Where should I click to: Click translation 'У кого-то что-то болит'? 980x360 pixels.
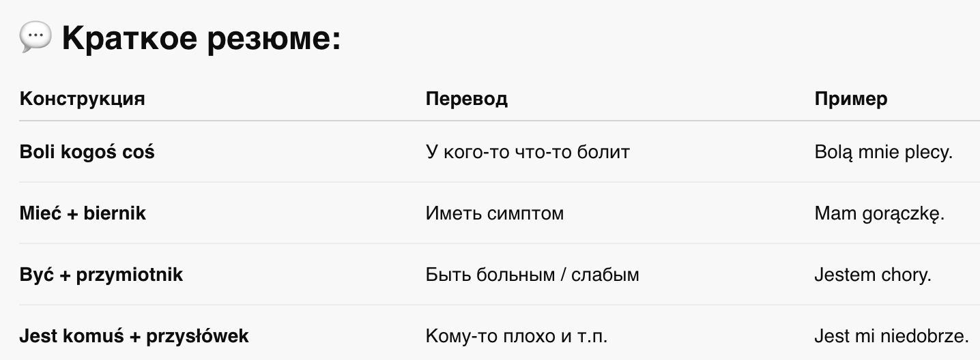pos(528,152)
